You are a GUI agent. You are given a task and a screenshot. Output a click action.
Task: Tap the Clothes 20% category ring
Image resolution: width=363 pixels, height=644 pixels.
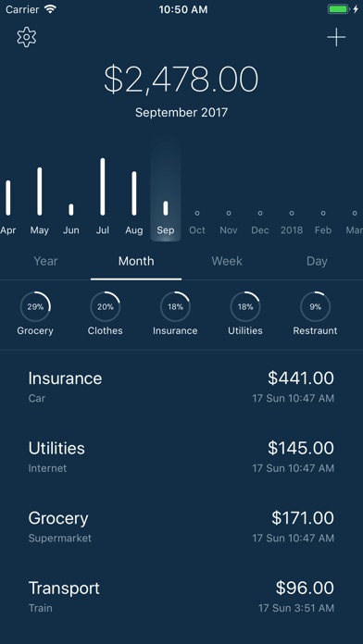click(106, 306)
